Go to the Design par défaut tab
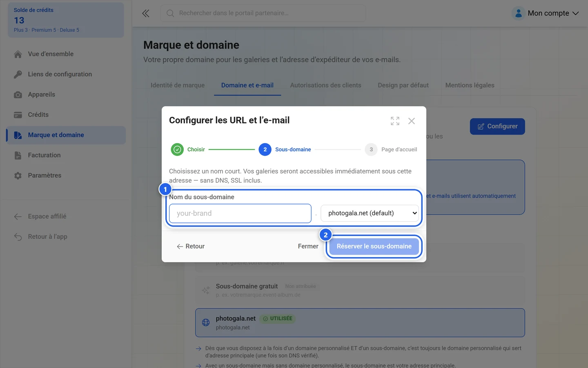Image resolution: width=588 pixels, height=368 pixels. point(403,85)
